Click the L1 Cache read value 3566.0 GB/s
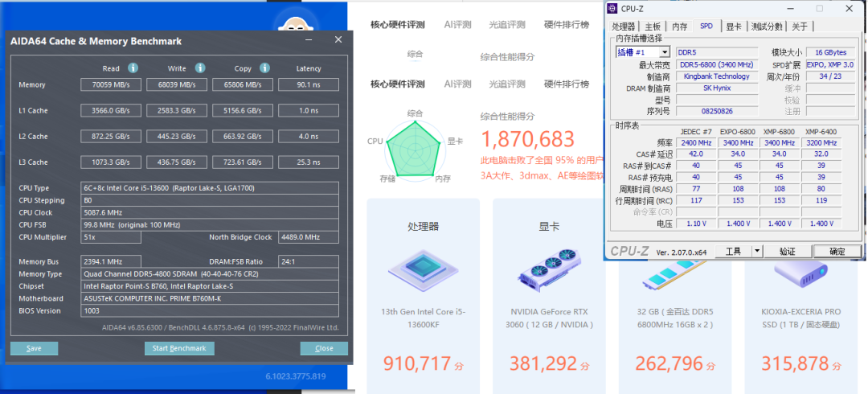Image resolution: width=868 pixels, height=394 pixels. click(111, 111)
